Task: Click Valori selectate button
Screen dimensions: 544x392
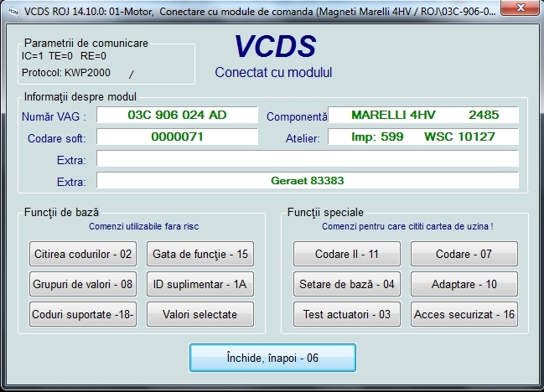Action: [x=200, y=314]
